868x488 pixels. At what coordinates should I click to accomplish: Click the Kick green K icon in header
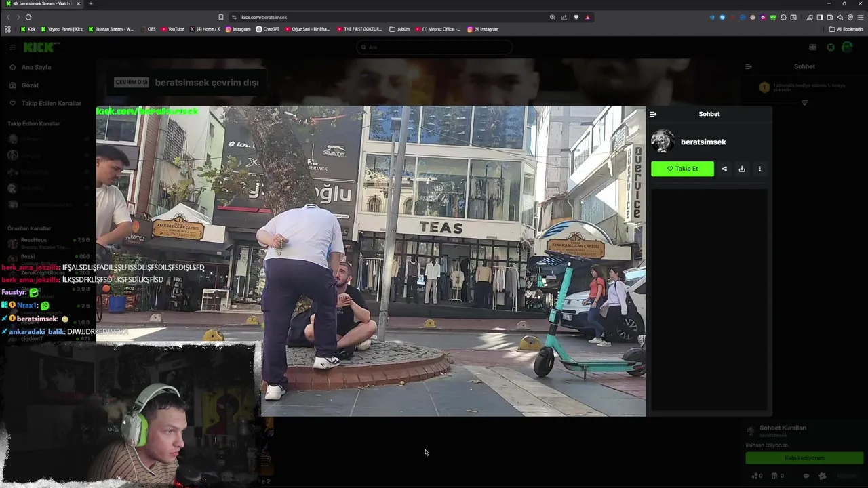[831, 47]
